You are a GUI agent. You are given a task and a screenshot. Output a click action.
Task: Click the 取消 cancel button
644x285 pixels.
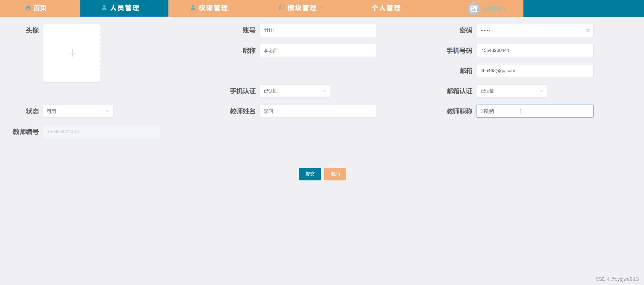(335, 174)
